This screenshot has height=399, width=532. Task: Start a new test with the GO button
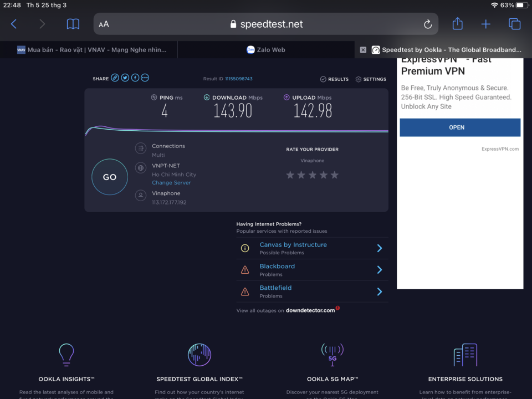coord(110,177)
